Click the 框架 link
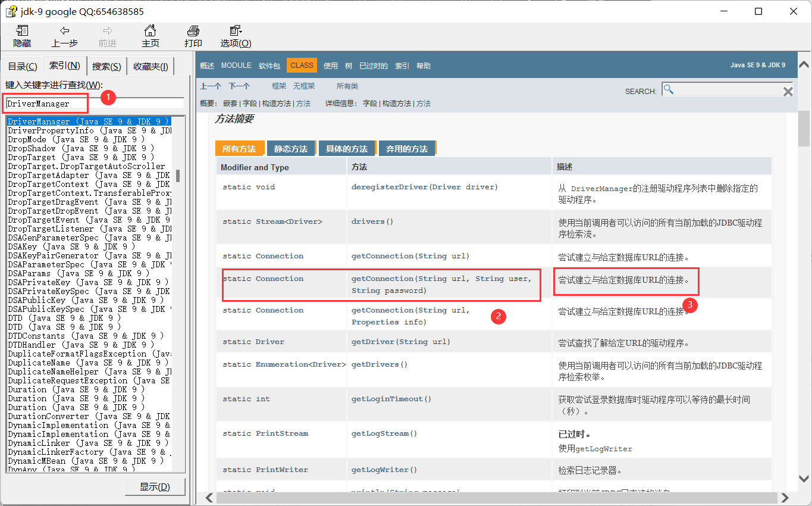This screenshot has width=812, height=506. point(279,86)
